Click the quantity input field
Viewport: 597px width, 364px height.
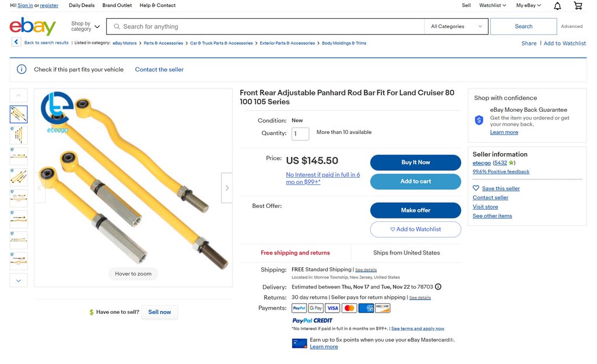point(300,133)
